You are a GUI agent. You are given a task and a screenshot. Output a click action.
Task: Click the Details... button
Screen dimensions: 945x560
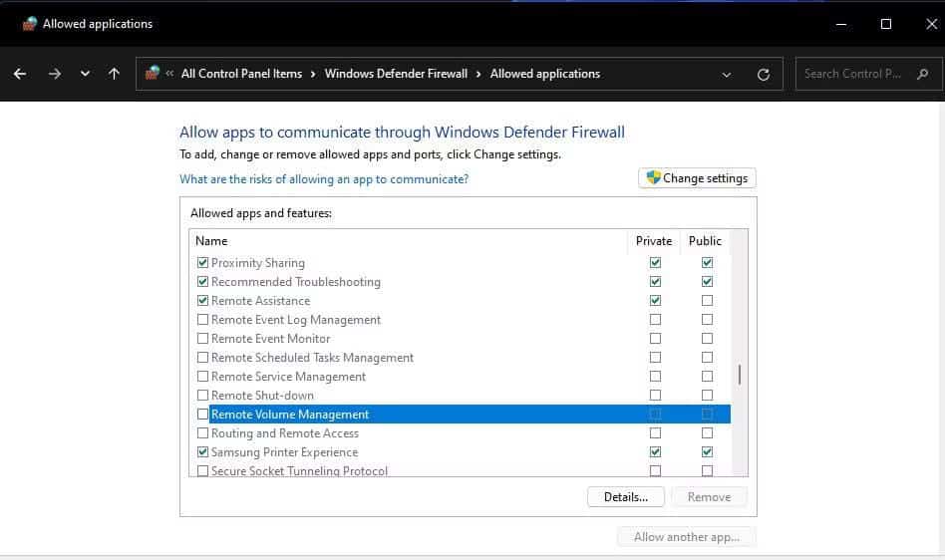click(626, 497)
